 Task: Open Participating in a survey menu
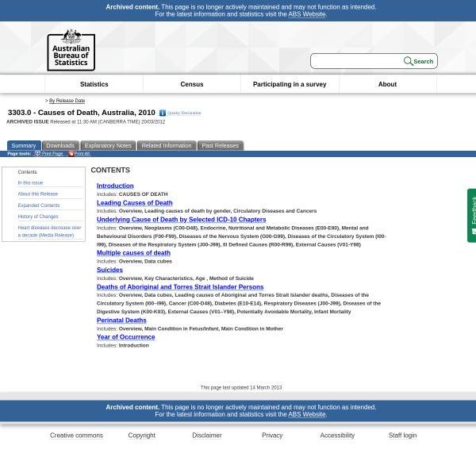(290, 84)
